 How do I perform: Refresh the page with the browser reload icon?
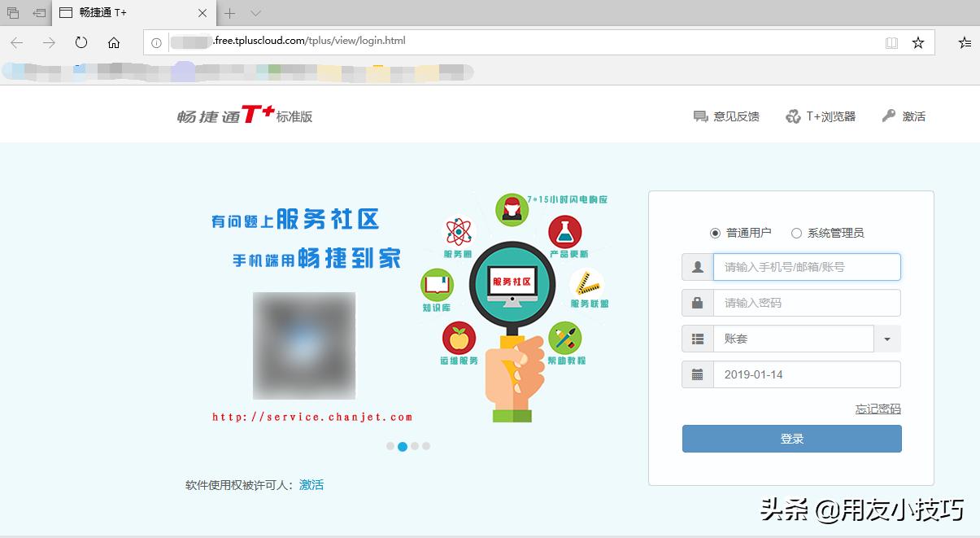pos(81,43)
